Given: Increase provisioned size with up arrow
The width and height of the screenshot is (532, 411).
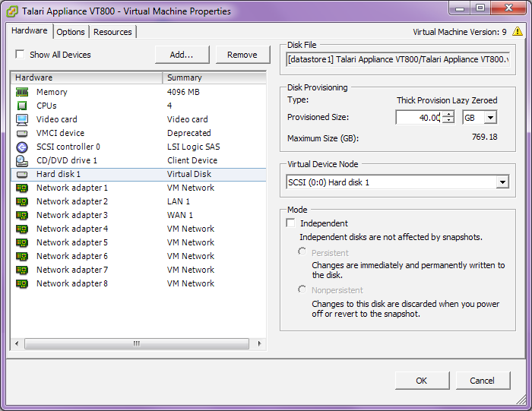Looking at the screenshot, I should tap(448, 114).
